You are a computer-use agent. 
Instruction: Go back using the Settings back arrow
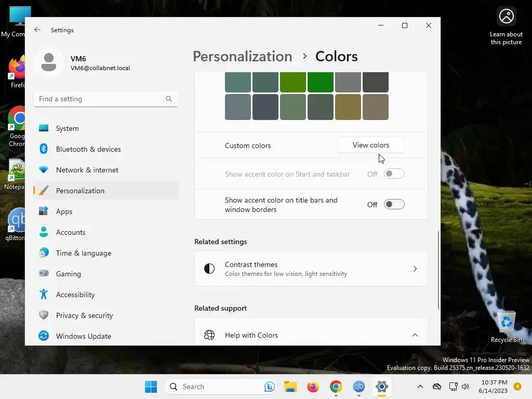coord(37,30)
